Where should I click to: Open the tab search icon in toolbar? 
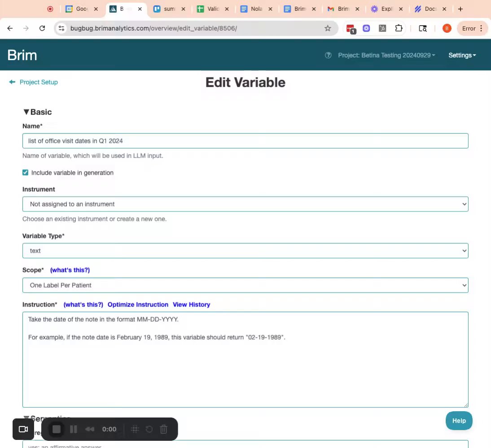tap(423, 28)
